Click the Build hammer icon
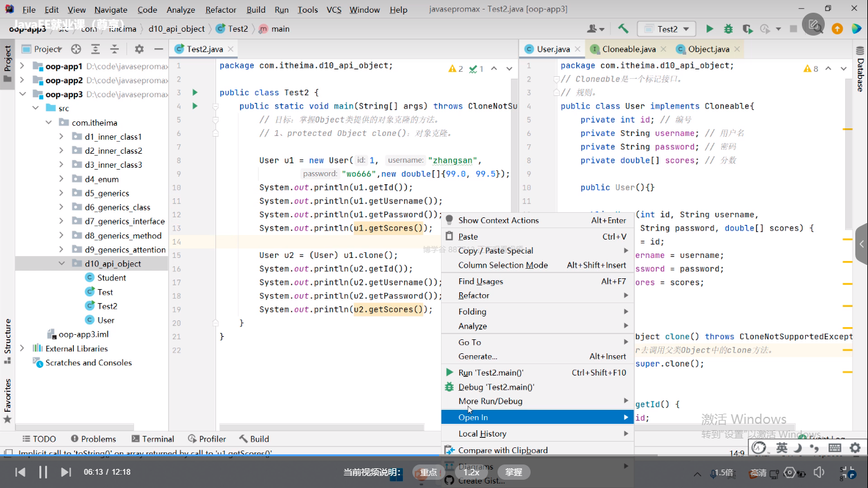868x488 pixels. [623, 29]
